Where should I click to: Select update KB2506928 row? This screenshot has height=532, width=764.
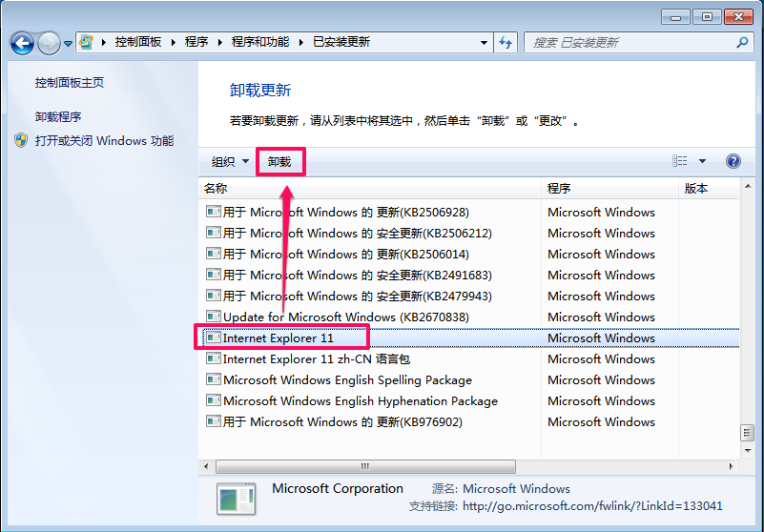(469, 213)
